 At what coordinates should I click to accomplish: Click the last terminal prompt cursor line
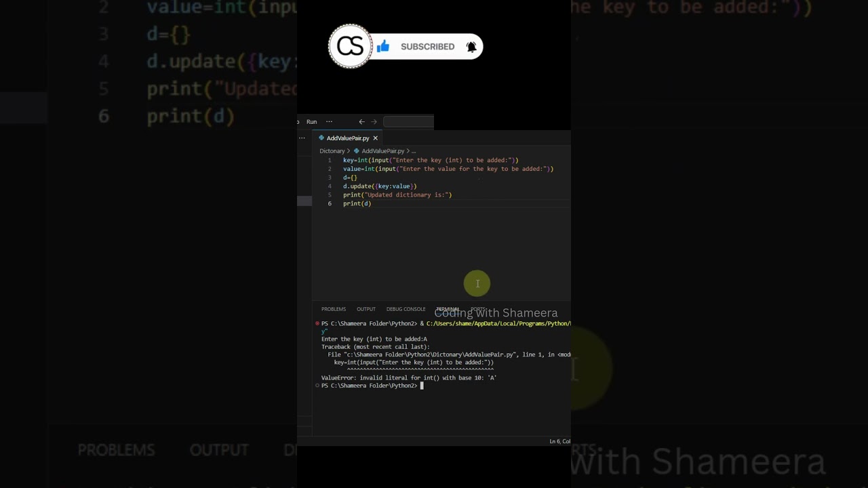(x=372, y=386)
